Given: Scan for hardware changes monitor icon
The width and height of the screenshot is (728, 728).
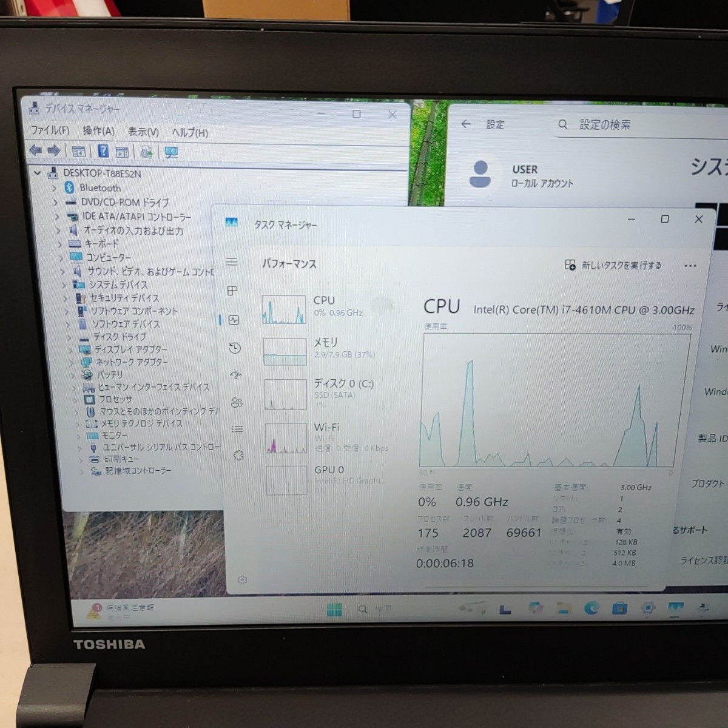Looking at the screenshot, I should pyautogui.click(x=171, y=152).
